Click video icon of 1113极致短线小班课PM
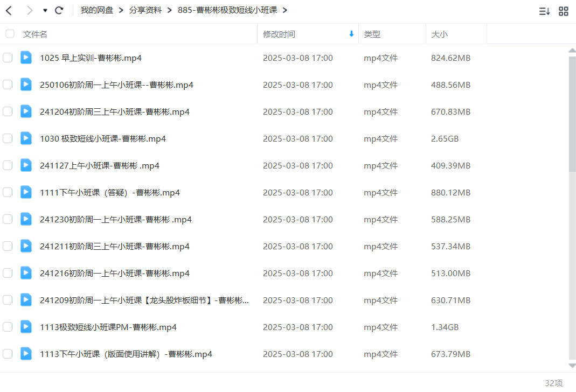Screen dimensions: 576x392 [x=26, y=326]
